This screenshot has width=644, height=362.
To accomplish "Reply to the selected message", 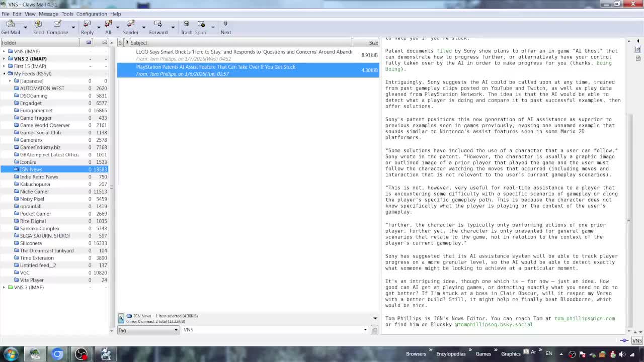I will click(x=87, y=27).
